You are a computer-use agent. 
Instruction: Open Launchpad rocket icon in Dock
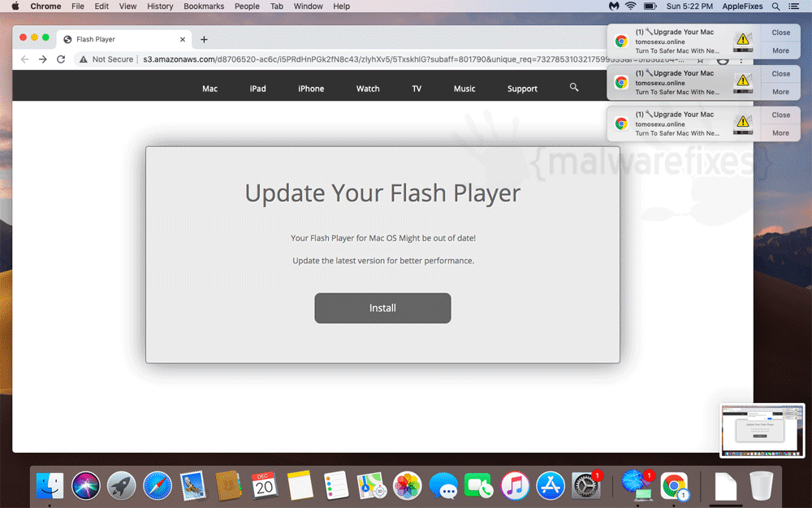(x=121, y=486)
